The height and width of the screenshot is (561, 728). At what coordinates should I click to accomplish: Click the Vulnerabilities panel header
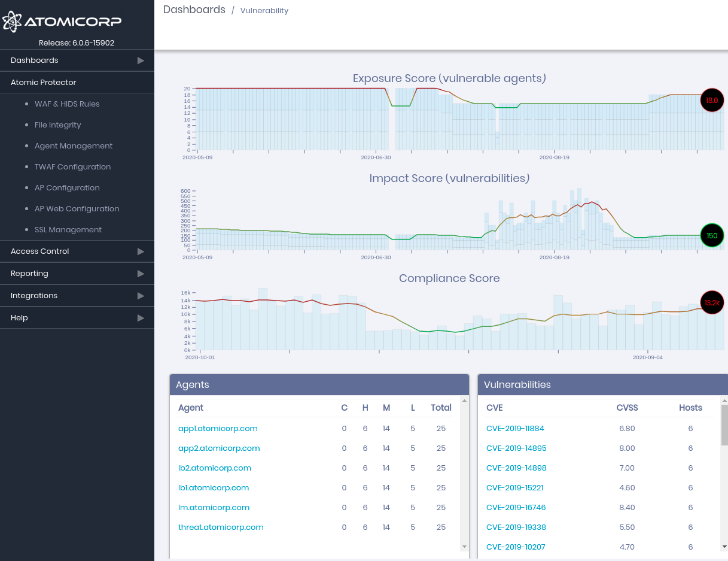tap(603, 385)
